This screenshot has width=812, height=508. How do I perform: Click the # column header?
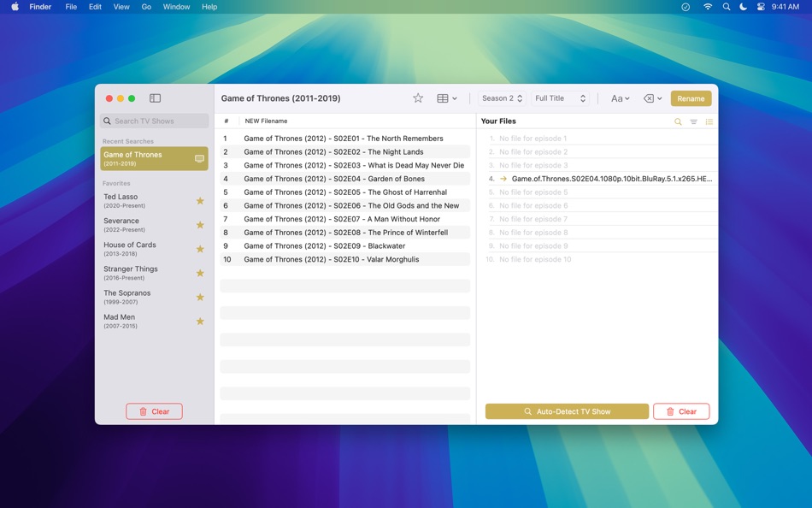click(227, 121)
